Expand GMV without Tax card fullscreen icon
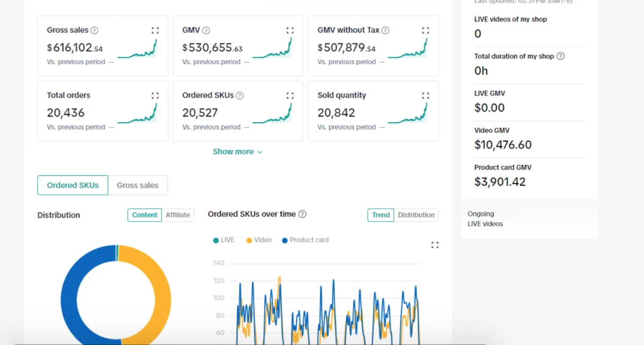The width and height of the screenshot is (644, 345). pos(426,31)
